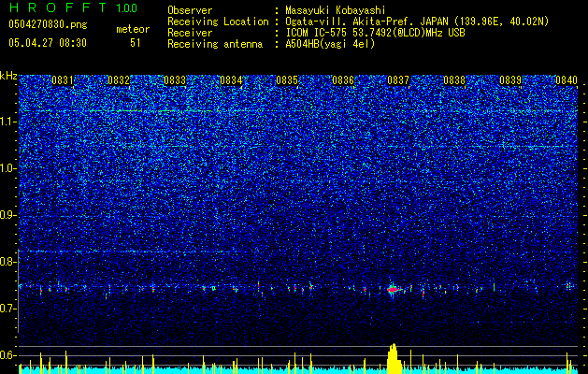Select the antenna value A504HB(yagi 4el)

point(330,44)
